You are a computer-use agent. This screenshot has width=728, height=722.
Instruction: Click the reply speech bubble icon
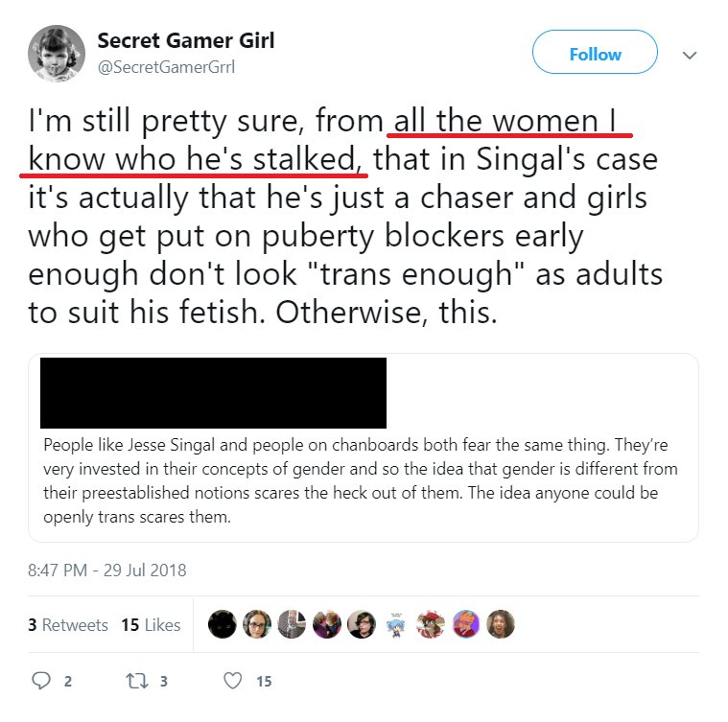tap(40, 680)
